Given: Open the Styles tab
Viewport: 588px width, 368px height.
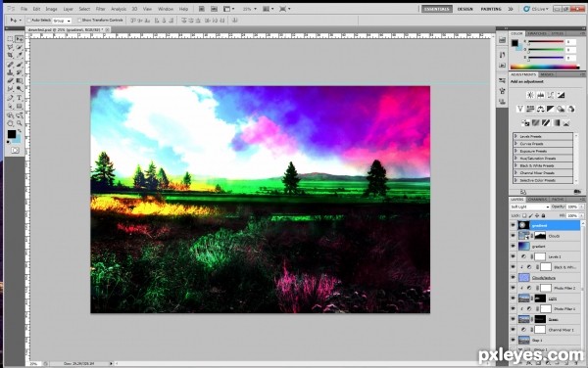Looking at the screenshot, I should point(557,33).
